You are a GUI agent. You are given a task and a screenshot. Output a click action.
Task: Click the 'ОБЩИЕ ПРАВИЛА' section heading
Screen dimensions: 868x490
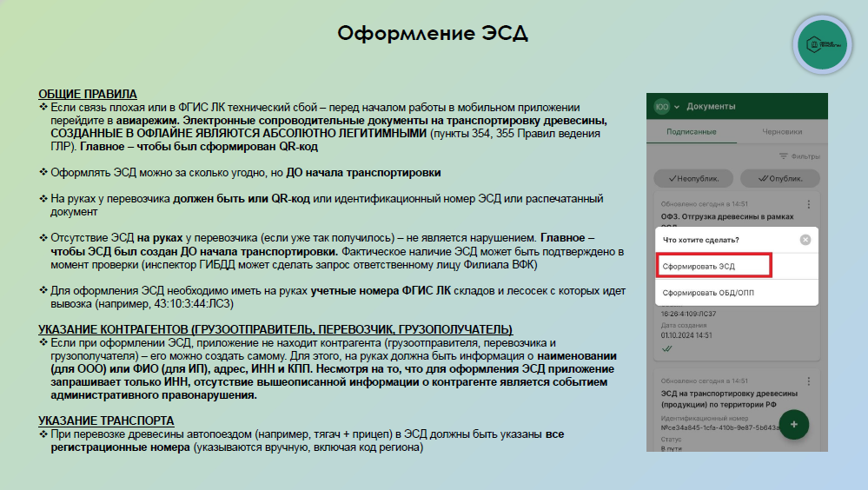(88, 94)
